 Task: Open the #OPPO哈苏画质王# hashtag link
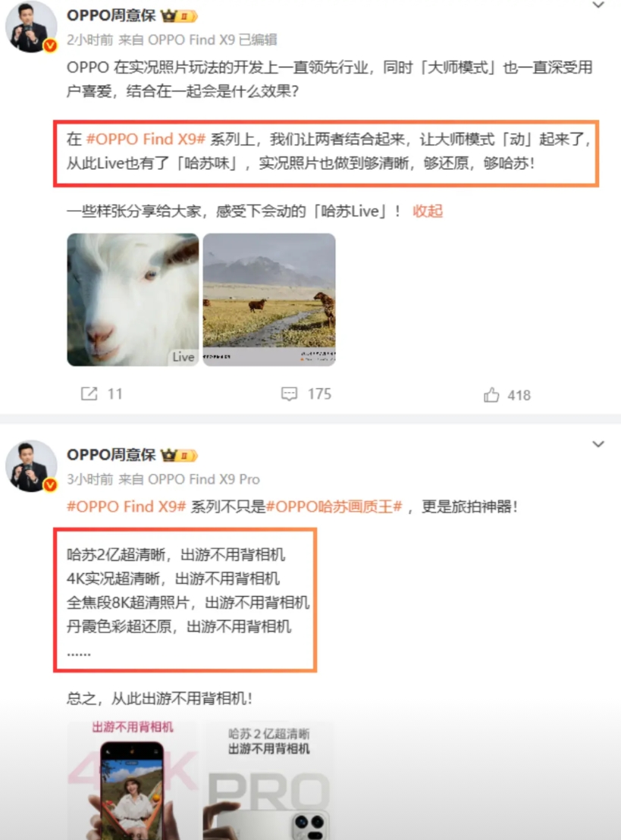click(x=334, y=506)
